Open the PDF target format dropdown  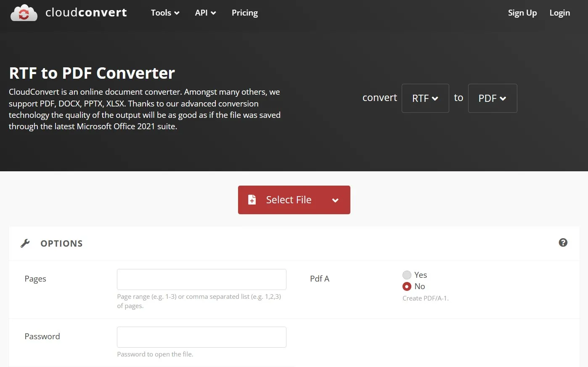click(x=492, y=98)
